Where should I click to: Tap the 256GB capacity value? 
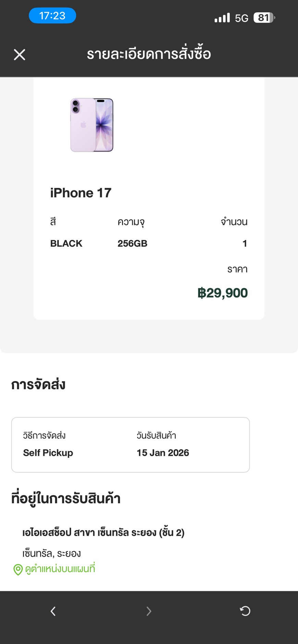coord(132,243)
